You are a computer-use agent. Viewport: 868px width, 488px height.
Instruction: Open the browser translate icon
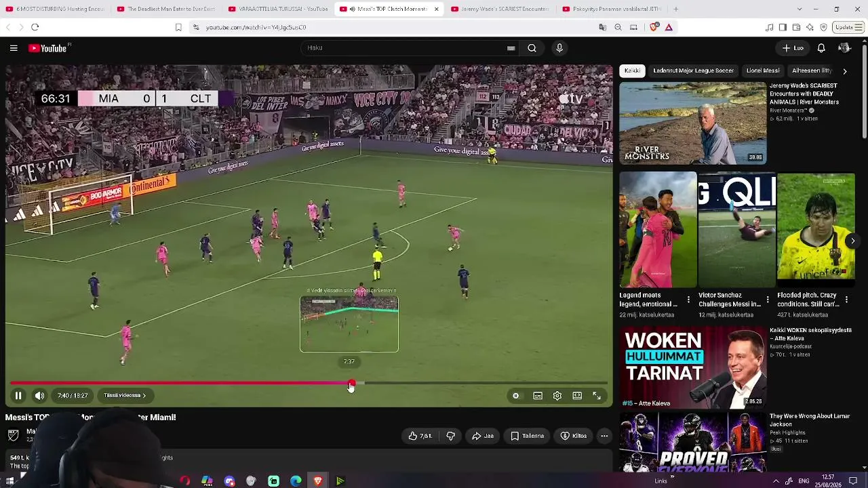(x=602, y=27)
